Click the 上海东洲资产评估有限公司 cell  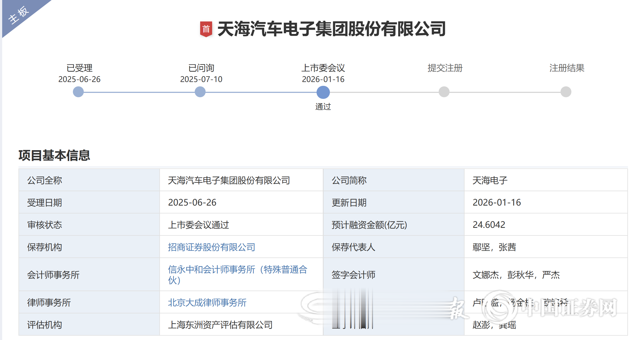(220, 325)
